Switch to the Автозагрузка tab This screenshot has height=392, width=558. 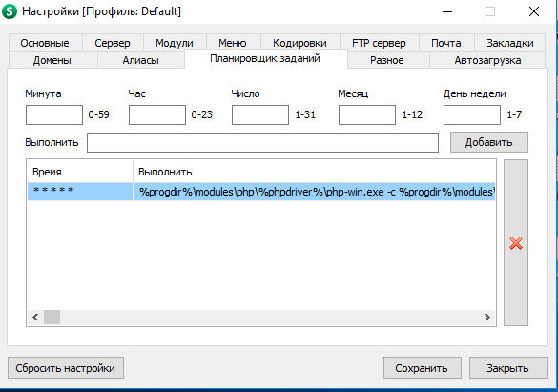487,60
